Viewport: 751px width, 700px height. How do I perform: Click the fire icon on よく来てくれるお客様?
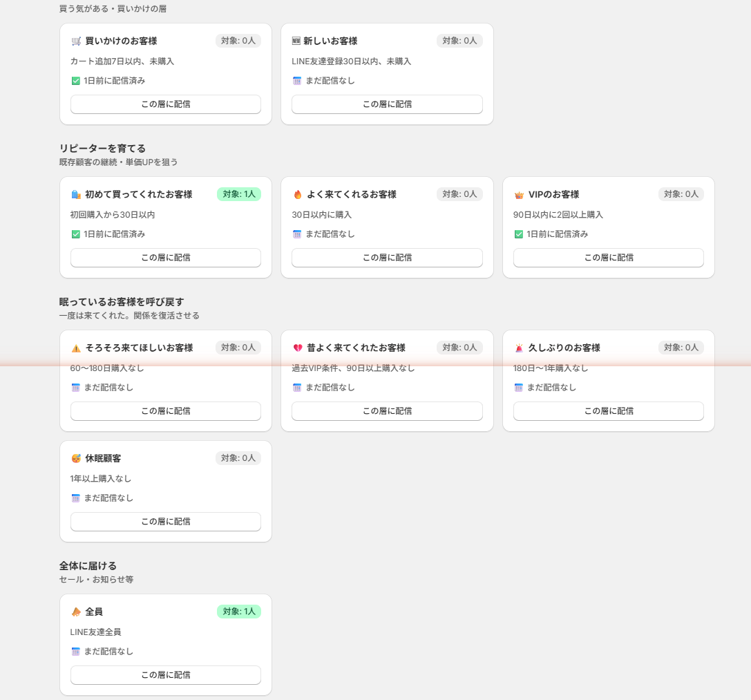298,195
